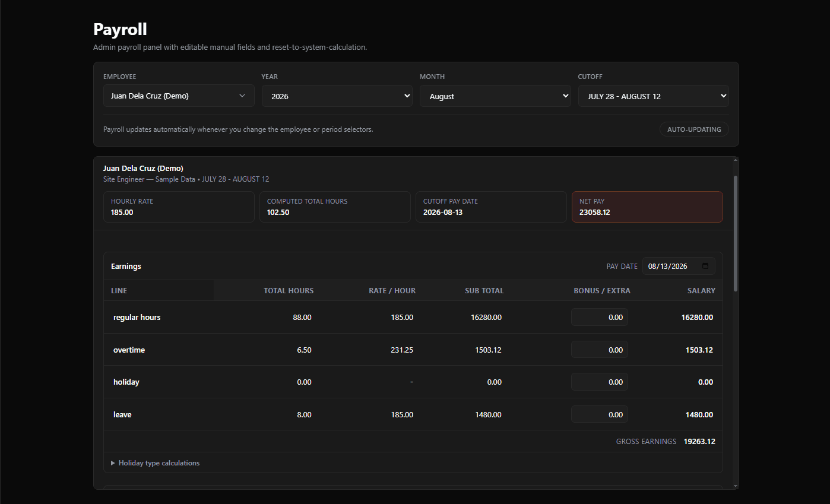Click the payroll panel vertical scrollbar thumb
Viewport: 830px width, 504px height.
click(736, 233)
